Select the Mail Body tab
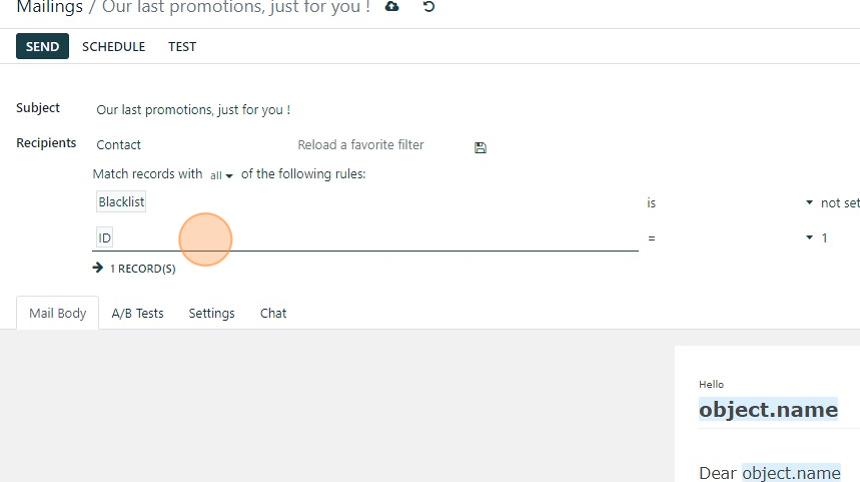 (58, 313)
